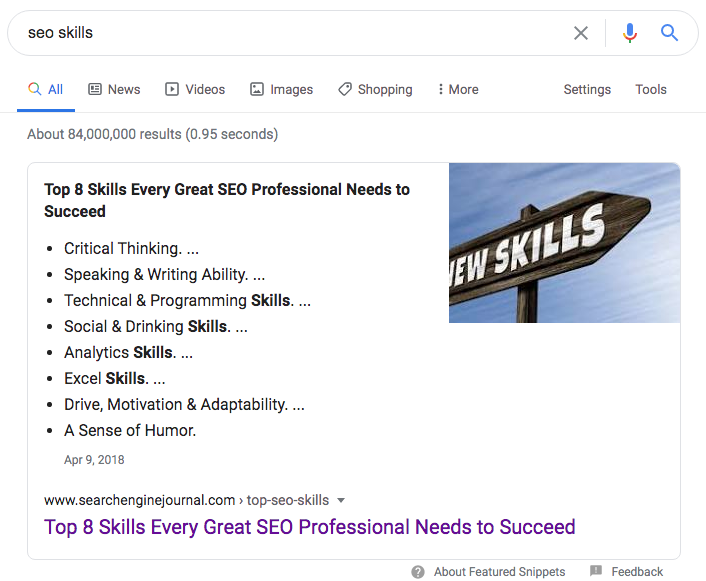706x581 pixels.
Task: Expand the searchenginejournal.com URL dropdown arrow
Action: tap(341, 500)
